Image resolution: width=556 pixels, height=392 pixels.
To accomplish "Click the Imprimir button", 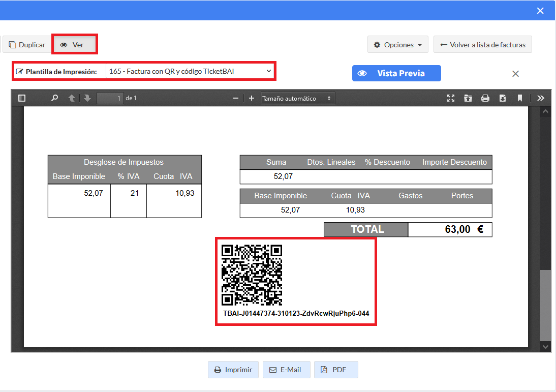I will tap(233, 370).
